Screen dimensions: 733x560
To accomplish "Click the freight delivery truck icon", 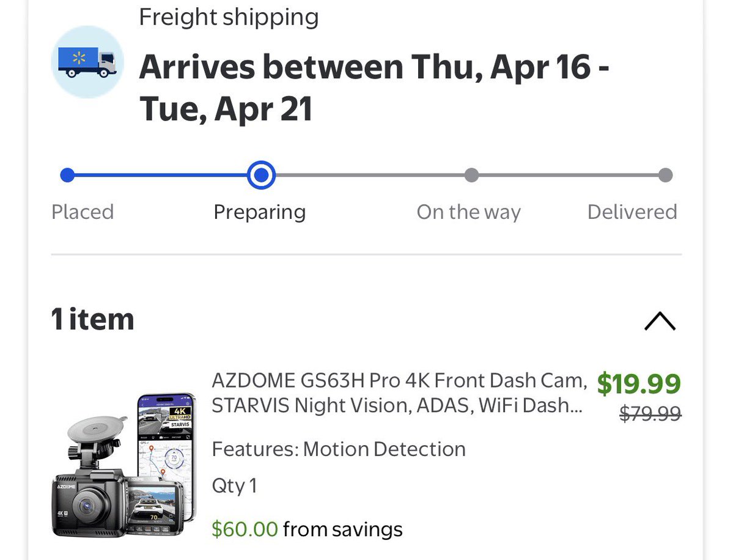I will [x=87, y=62].
